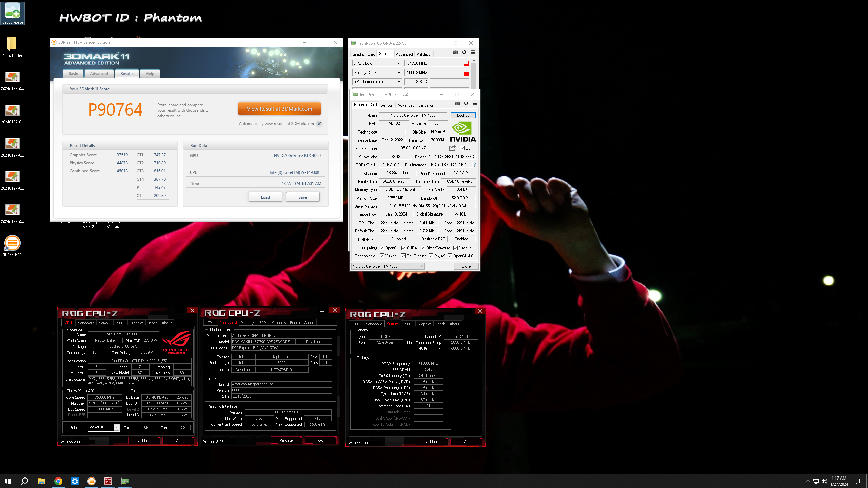Click the P90764 score value

pos(115,110)
